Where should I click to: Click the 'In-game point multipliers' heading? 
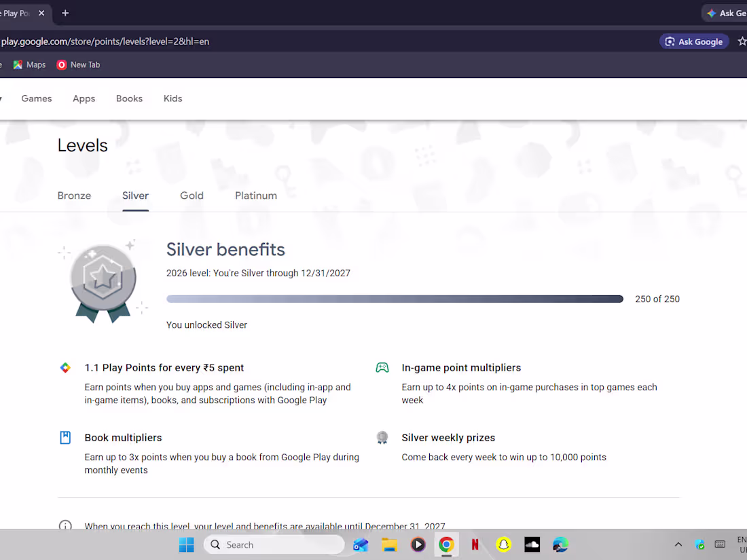coord(461,368)
